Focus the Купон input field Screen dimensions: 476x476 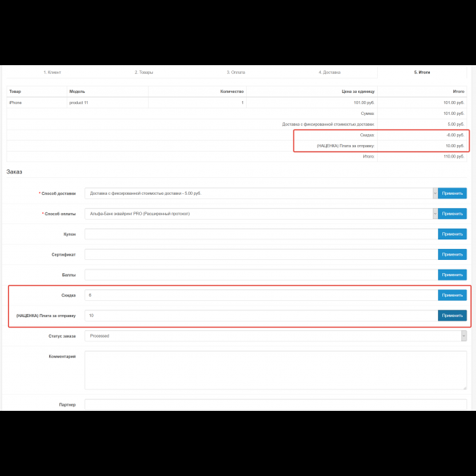(x=261, y=234)
